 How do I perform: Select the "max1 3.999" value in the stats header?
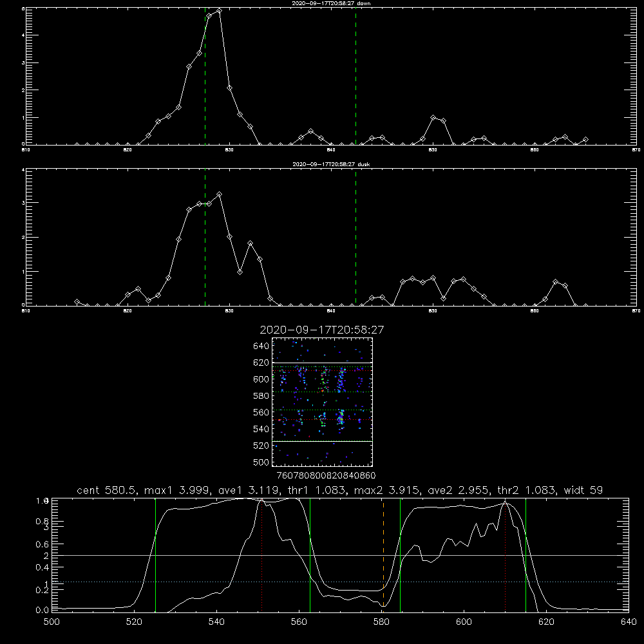point(177,490)
